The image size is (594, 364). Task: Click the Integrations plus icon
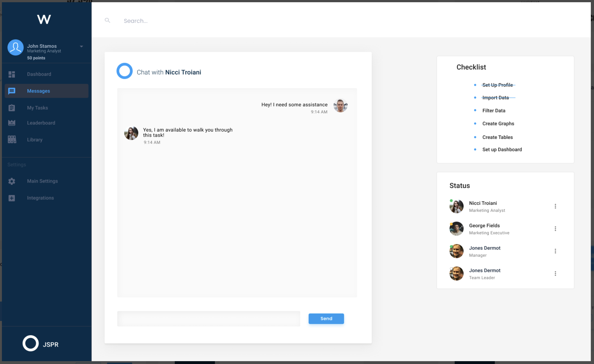(12, 198)
